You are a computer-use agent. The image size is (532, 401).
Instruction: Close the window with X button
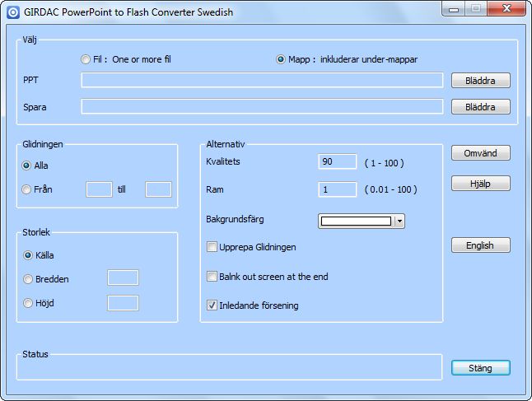tap(506, 8)
